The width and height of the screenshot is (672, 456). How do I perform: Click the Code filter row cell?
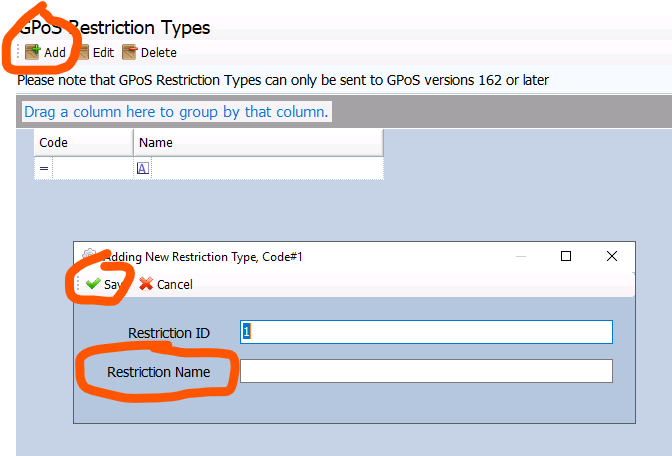click(x=93, y=168)
